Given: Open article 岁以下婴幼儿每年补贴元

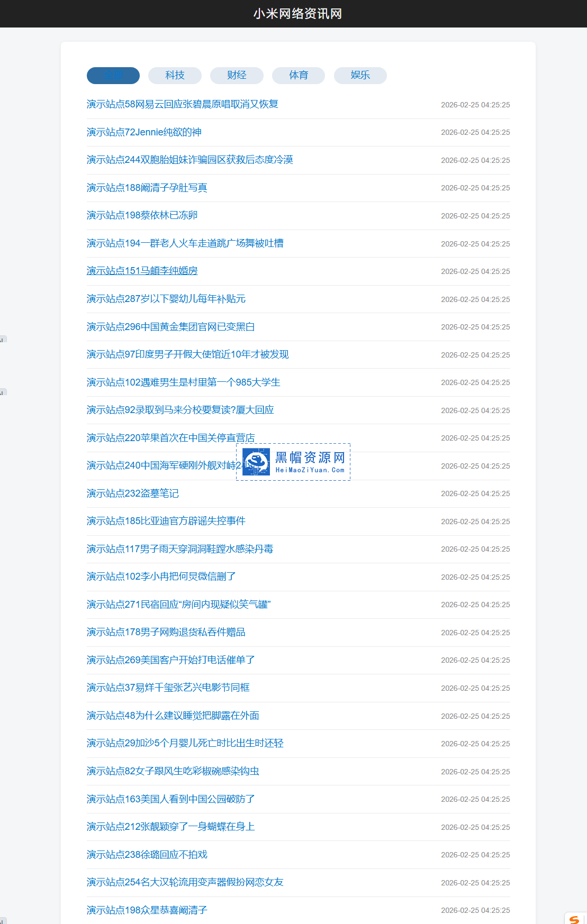Looking at the screenshot, I should tap(166, 299).
